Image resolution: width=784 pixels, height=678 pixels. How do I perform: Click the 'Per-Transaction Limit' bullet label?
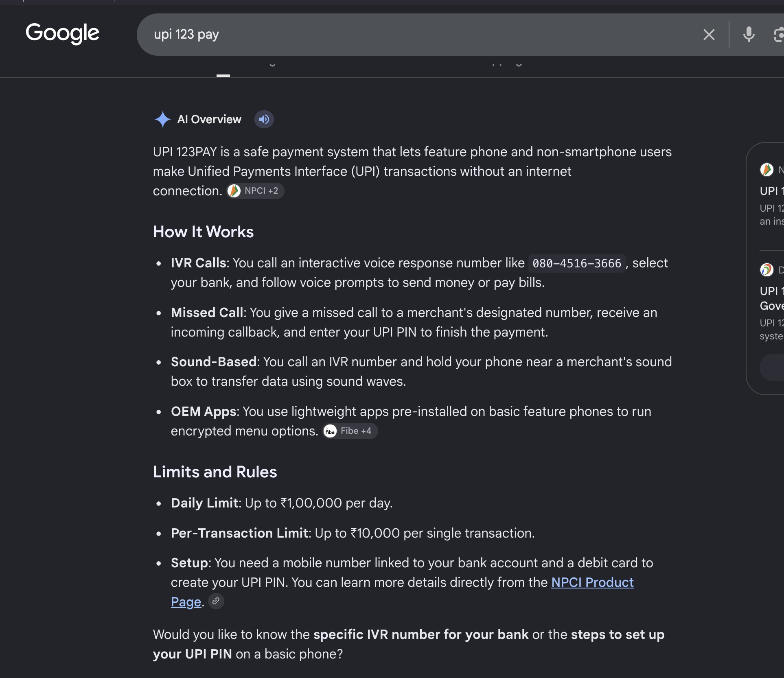(240, 533)
